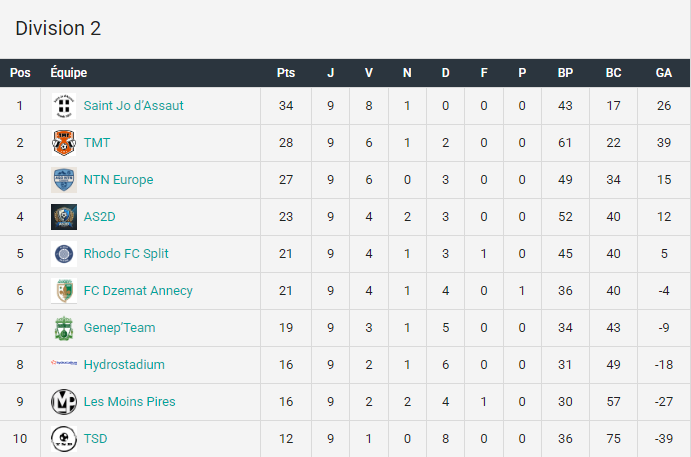Click the Les Moins Pires link
This screenshot has height=457, width=691.
[x=130, y=402]
